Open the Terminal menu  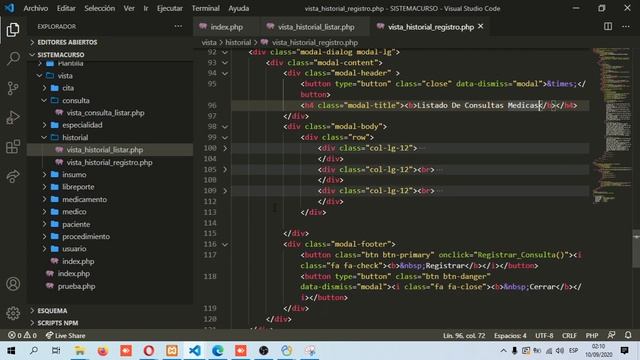tap(206, 8)
